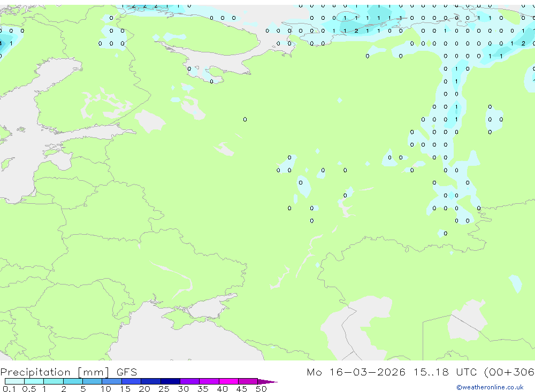
Task: Click the '(00+306' forecast offset text
Action: [509, 372]
